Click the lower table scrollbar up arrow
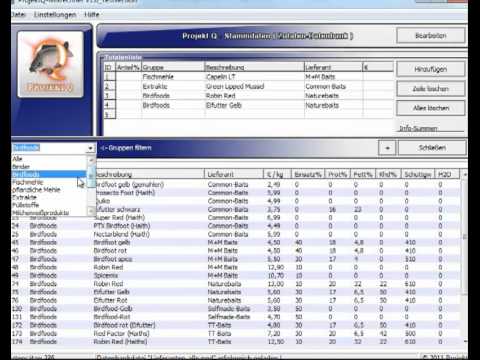Image resolution: width=480 pixels, height=360 pixels. pos(465,174)
